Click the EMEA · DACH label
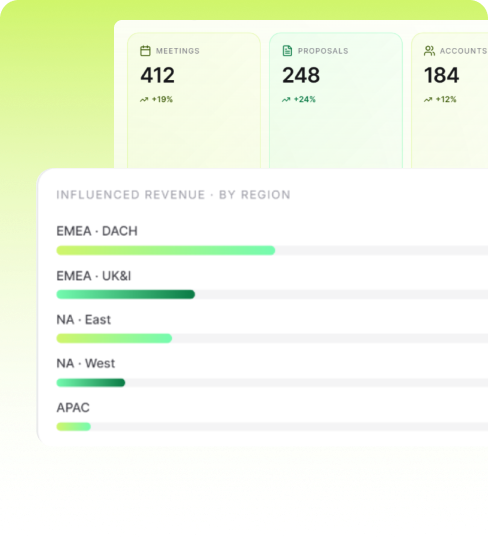488x542 pixels. (97, 231)
